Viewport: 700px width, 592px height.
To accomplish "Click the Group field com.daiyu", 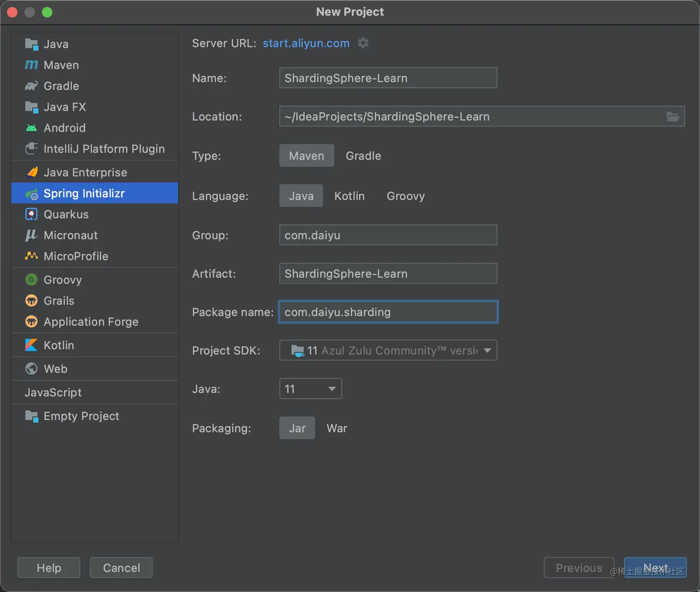I will pyautogui.click(x=388, y=235).
